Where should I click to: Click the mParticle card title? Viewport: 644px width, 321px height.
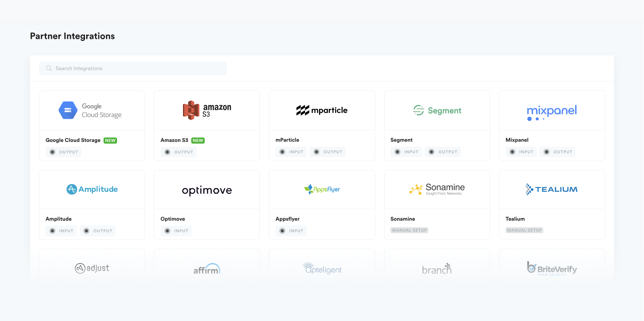(x=287, y=140)
